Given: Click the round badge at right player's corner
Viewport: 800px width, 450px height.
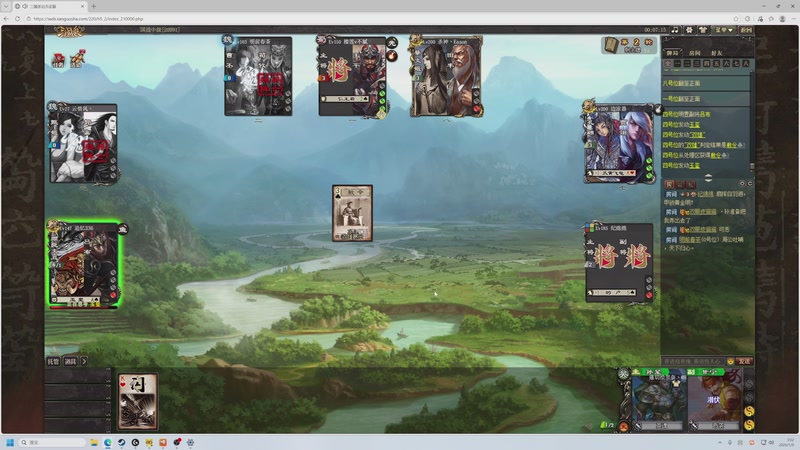Looking at the screenshot, I should (658, 109).
